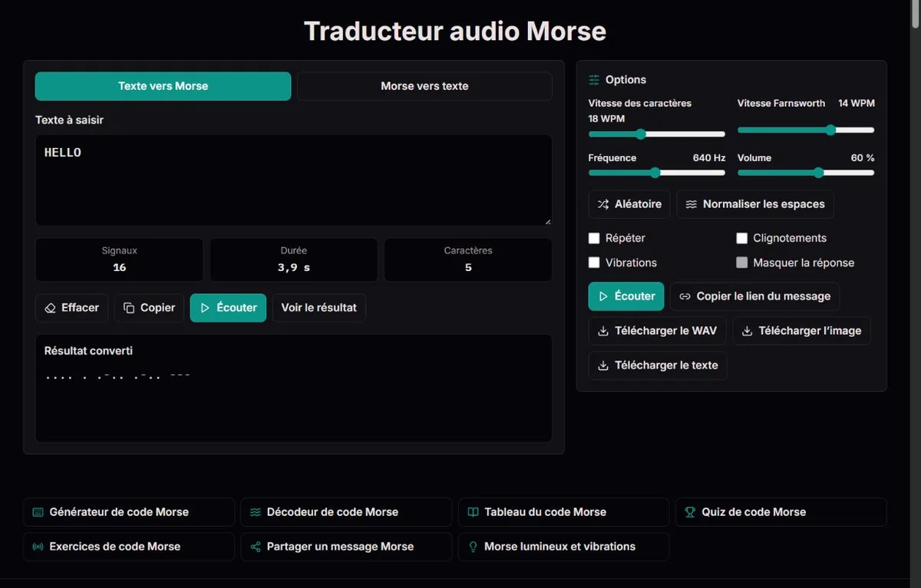Click trophy icon on Quiz de code Morse
Viewport: 921px width, 588px height.
[690, 512]
